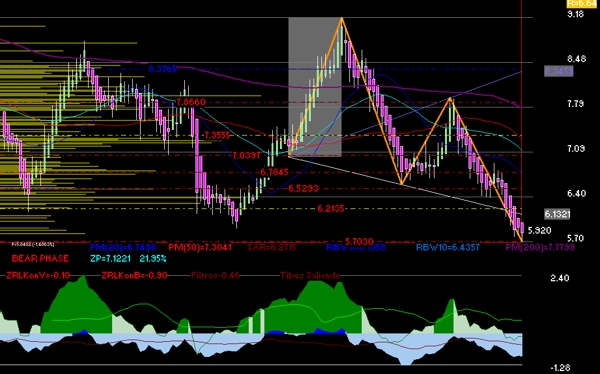Select the gray 6.1321 price tag
This screenshot has width=600, height=374.
pos(557,214)
